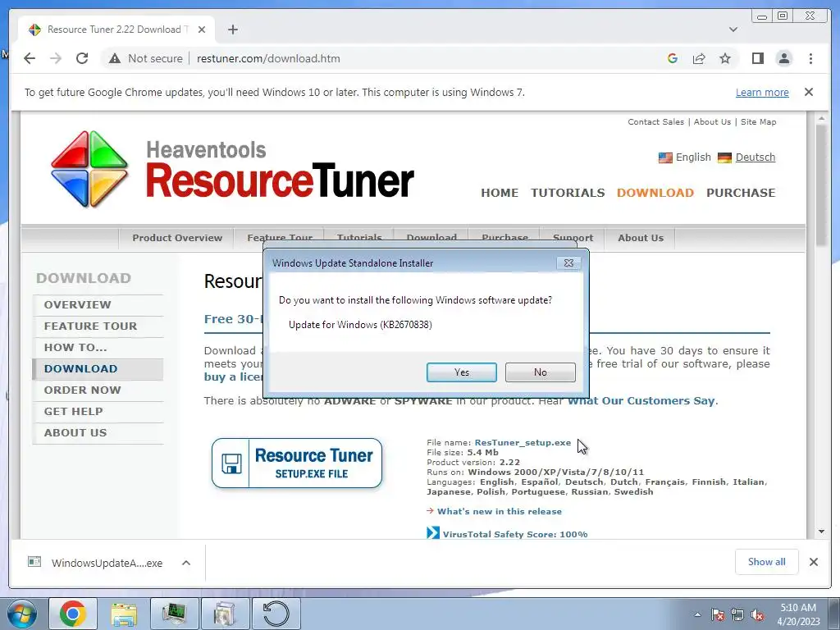This screenshot has height=630, width=840.
Task: Select DOWNLOAD in main navigation
Action: coord(655,193)
